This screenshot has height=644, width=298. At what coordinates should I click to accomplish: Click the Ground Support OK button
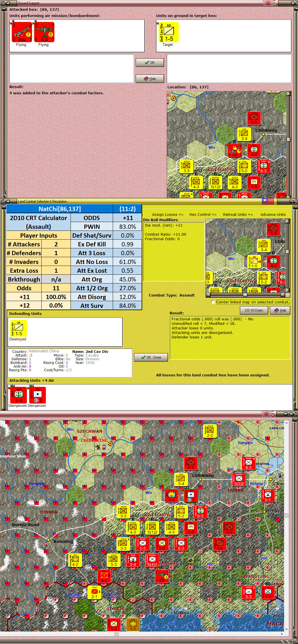pos(150,63)
